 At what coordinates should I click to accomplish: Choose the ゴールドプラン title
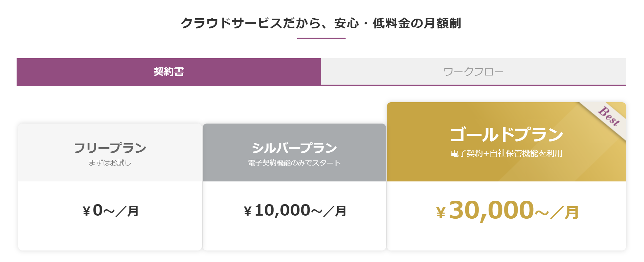506,134
